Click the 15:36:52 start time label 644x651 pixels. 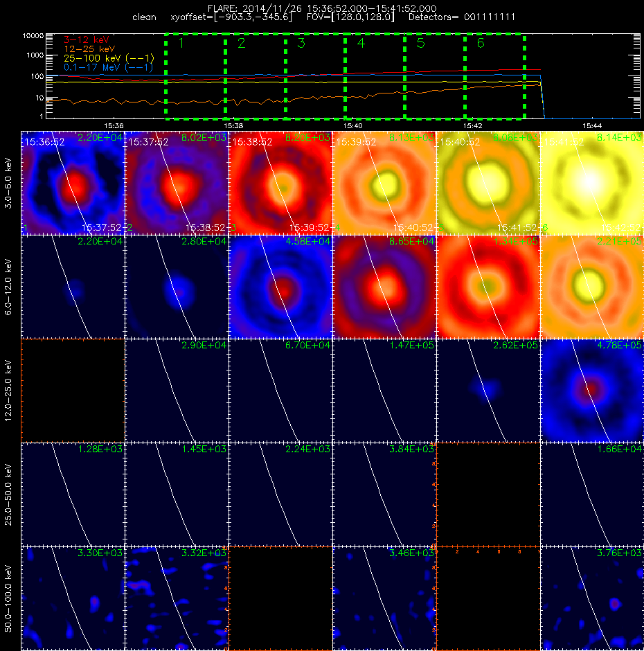point(44,142)
